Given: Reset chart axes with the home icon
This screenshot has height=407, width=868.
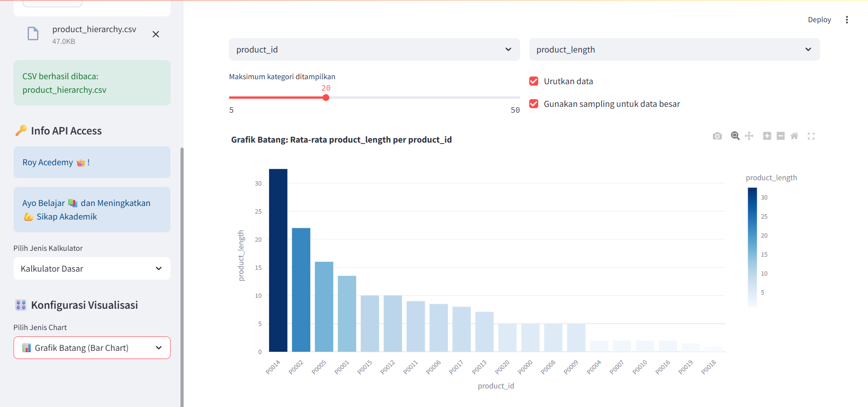Looking at the screenshot, I should (x=794, y=136).
